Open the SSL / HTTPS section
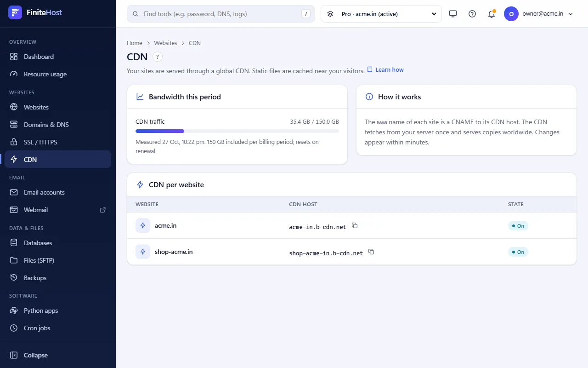The height and width of the screenshot is (368, 588). [58, 142]
